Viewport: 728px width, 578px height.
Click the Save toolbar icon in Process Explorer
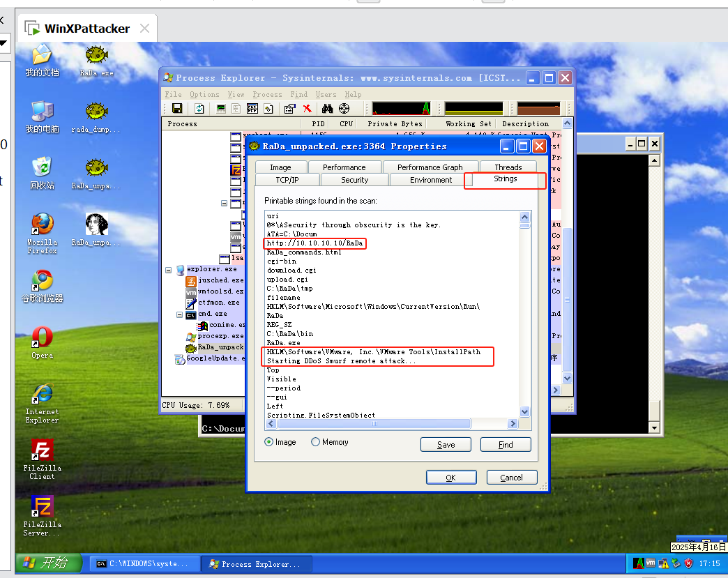[x=177, y=109]
